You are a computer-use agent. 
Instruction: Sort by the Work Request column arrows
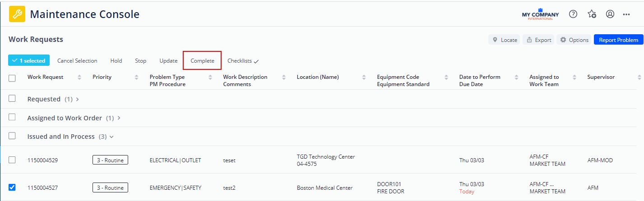coord(79,77)
